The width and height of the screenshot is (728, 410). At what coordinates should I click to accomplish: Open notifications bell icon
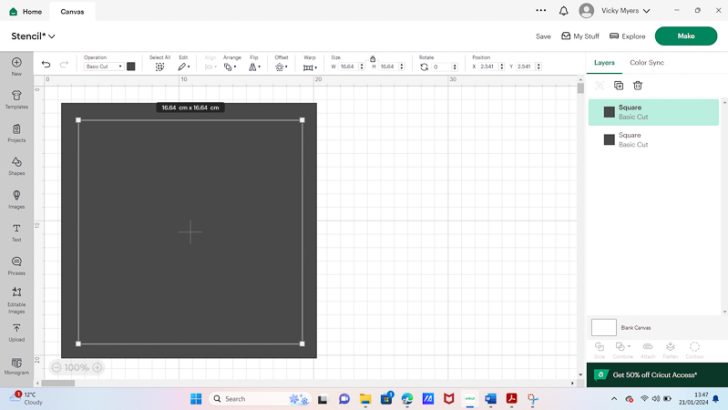tap(563, 11)
